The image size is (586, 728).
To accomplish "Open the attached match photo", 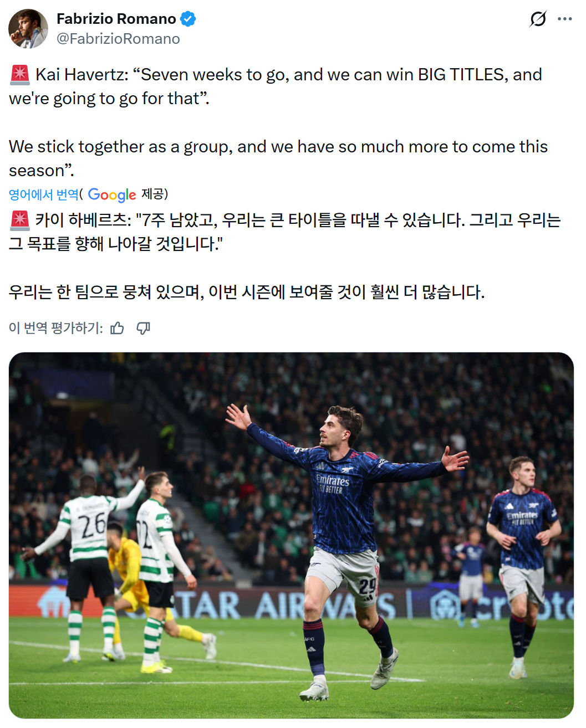I will (291, 535).
